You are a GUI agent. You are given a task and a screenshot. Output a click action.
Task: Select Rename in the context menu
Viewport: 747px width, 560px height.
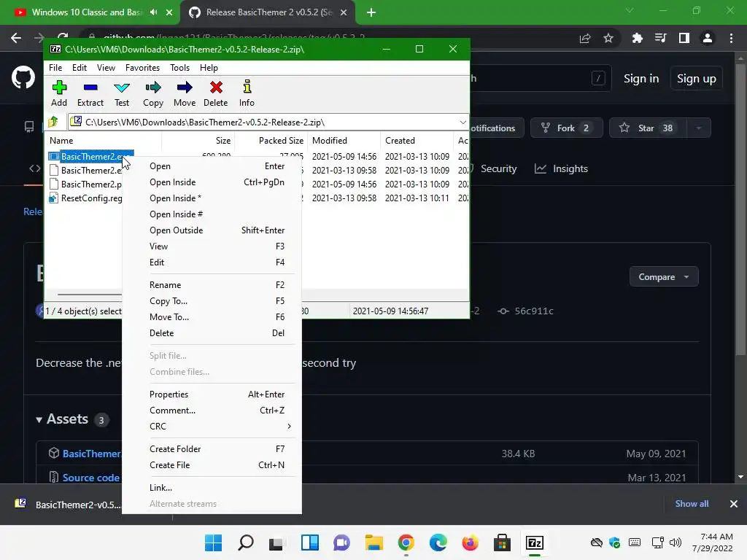click(212, 285)
